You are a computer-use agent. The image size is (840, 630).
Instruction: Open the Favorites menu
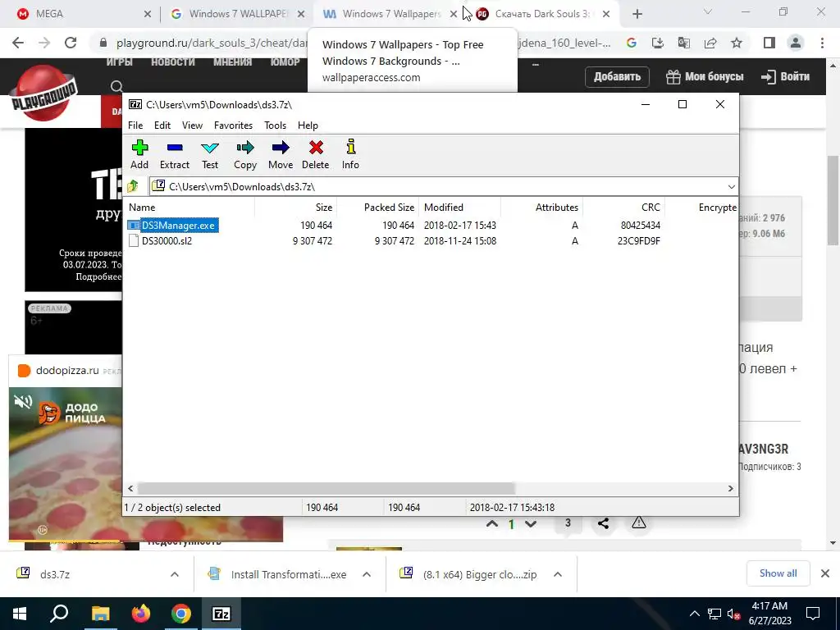point(233,126)
